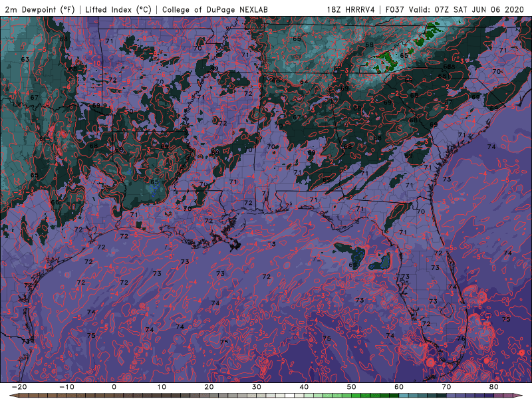
Task: Click the 'Lifted Index (°C)' title label
Action: tap(118, 9)
